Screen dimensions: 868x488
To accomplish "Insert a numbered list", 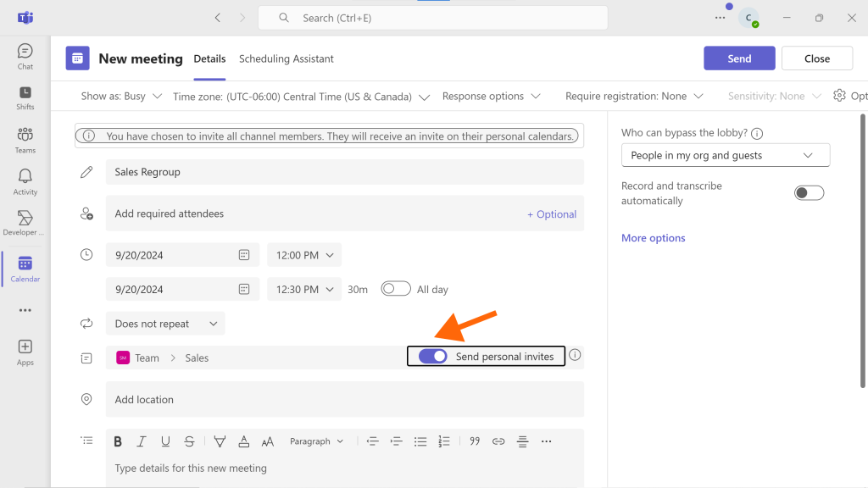I will point(444,441).
